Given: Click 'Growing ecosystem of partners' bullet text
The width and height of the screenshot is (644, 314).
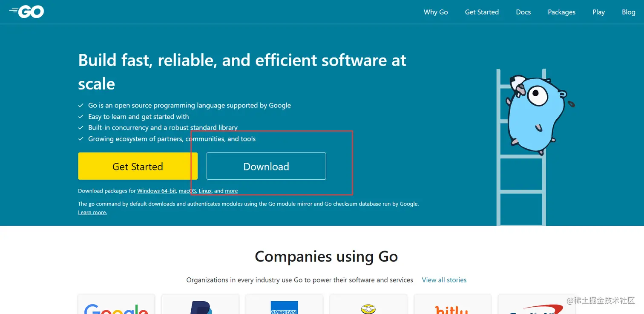Looking at the screenshot, I should (x=172, y=138).
